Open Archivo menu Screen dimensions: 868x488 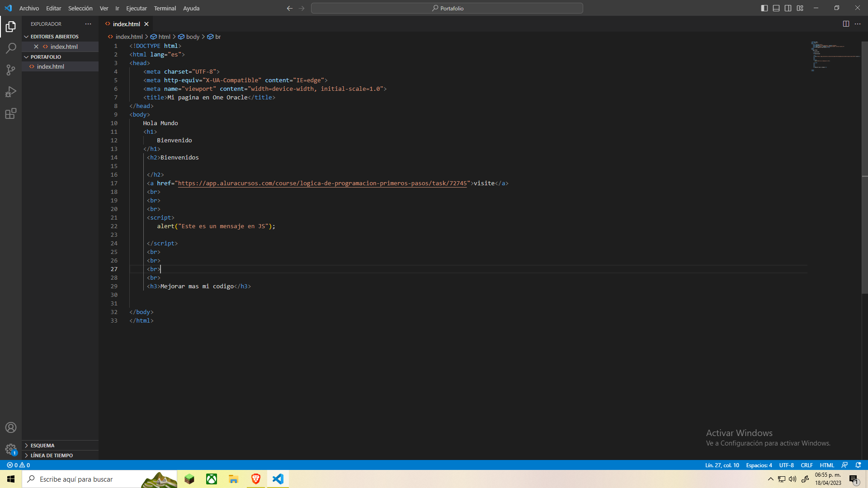pyautogui.click(x=29, y=8)
